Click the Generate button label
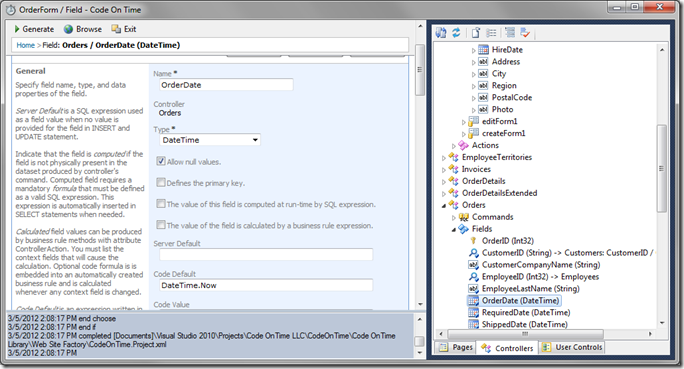Image resolution: width=684 pixels, height=369 pixels. (38, 29)
